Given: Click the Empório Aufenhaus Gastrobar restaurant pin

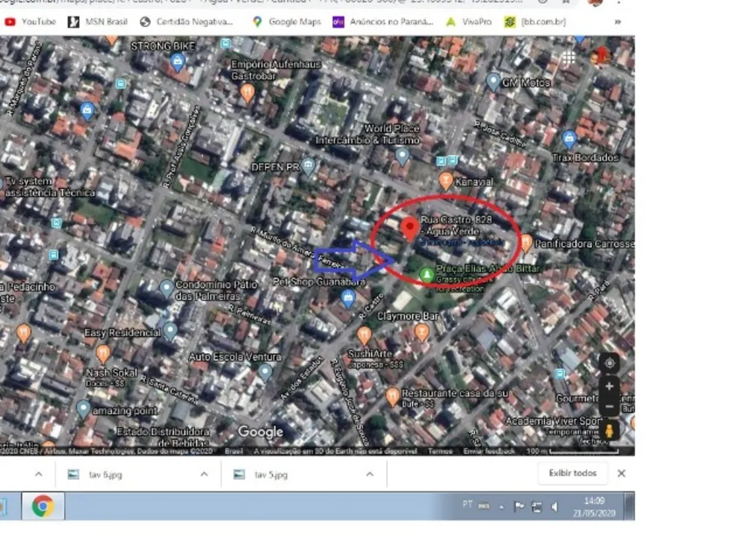Looking at the screenshot, I should pos(247,93).
